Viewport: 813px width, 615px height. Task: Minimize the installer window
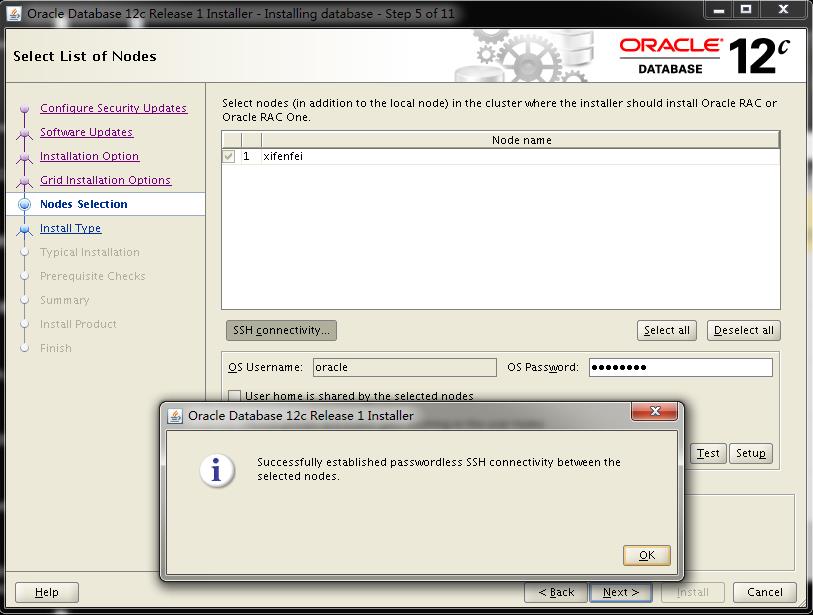(719, 10)
